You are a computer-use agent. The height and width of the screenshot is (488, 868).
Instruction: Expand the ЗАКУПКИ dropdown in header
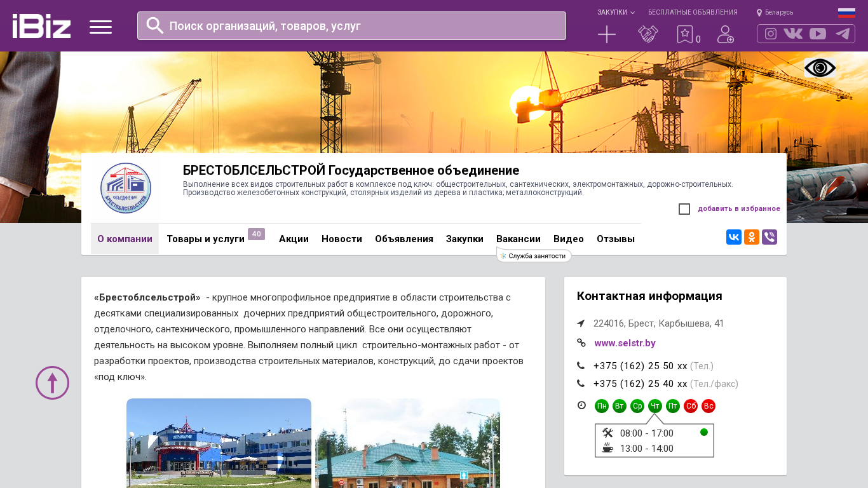(x=616, y=13)
